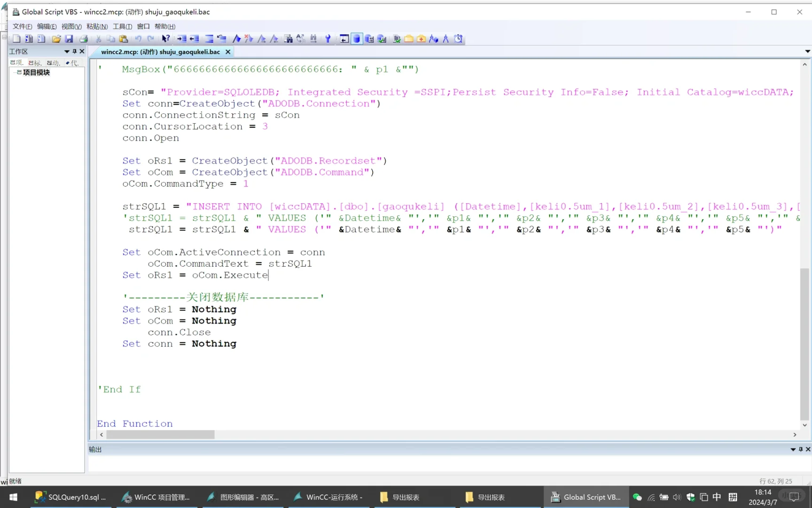Open the 视图 menu
812x508 pixels.
(71, 26)
